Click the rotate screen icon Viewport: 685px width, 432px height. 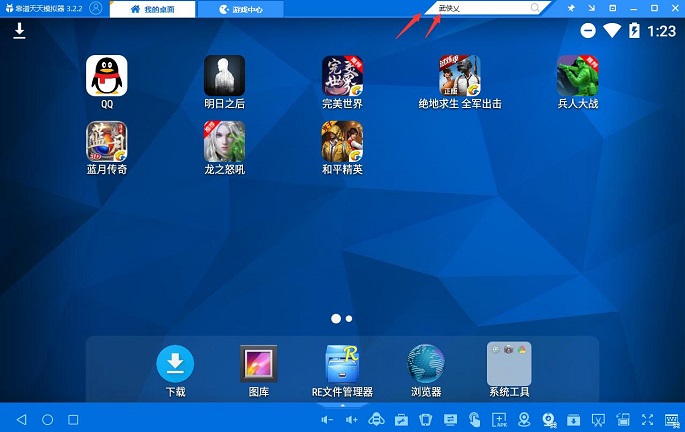click(623, 420)
